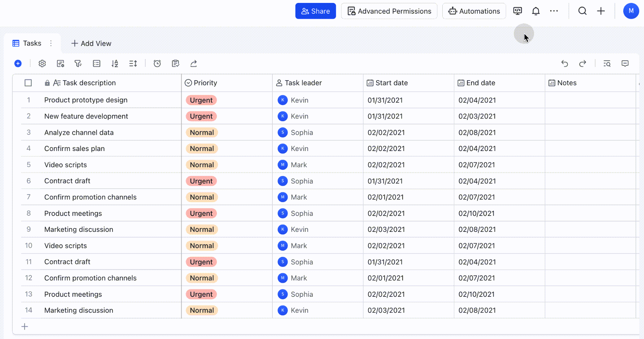The image size is (644, 339).
Task: Click row number 14
Action: click(29, 310)
